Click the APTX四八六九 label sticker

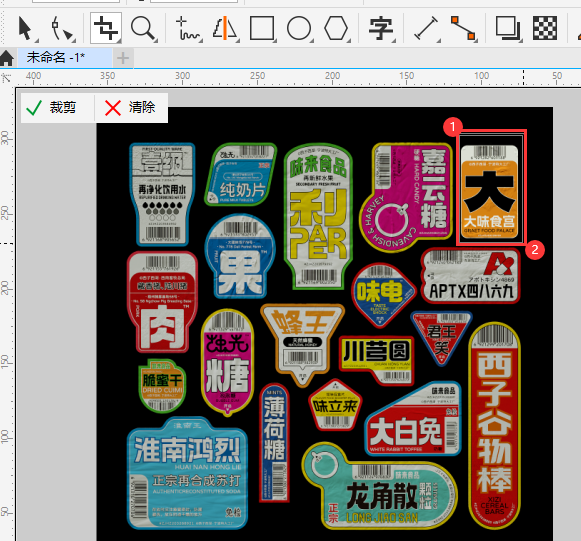click(471, 276)
